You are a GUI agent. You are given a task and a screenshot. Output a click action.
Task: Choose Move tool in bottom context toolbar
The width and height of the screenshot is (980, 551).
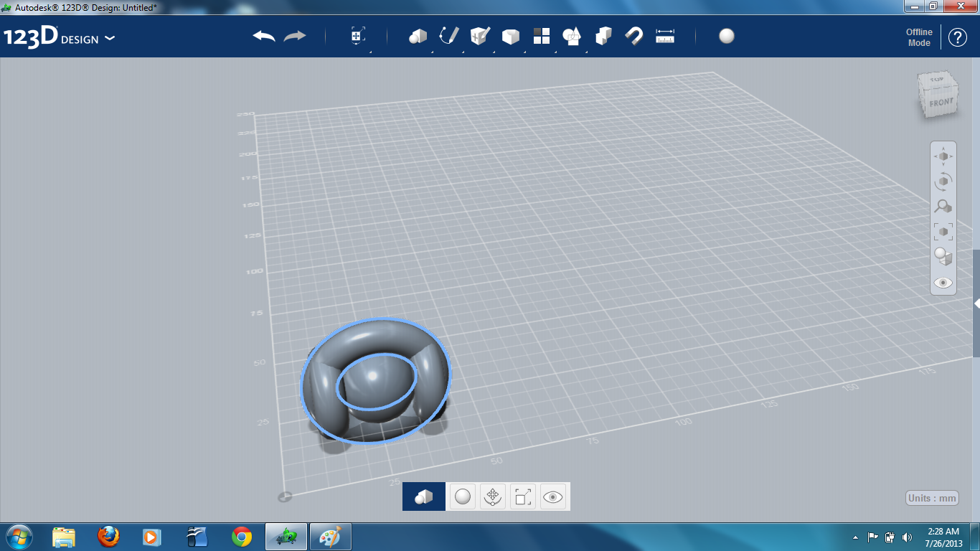coord(493,496)
